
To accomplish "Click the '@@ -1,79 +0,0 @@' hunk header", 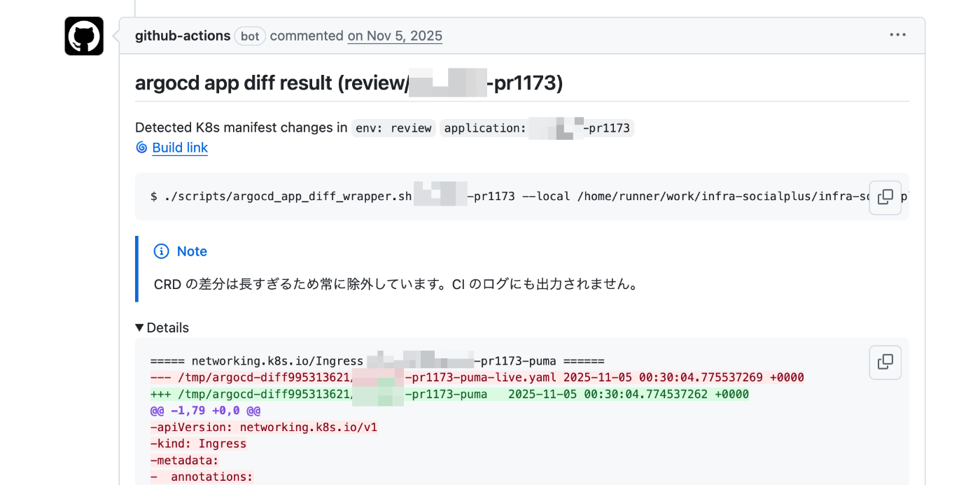I will 205,411.
